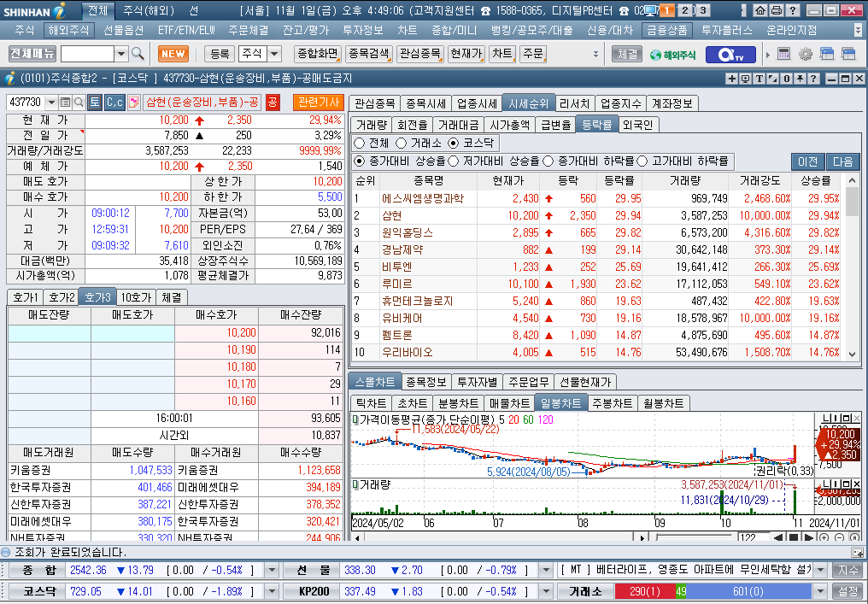
Task: Click the chart play-backward triangle
Action: pos(778,537)
